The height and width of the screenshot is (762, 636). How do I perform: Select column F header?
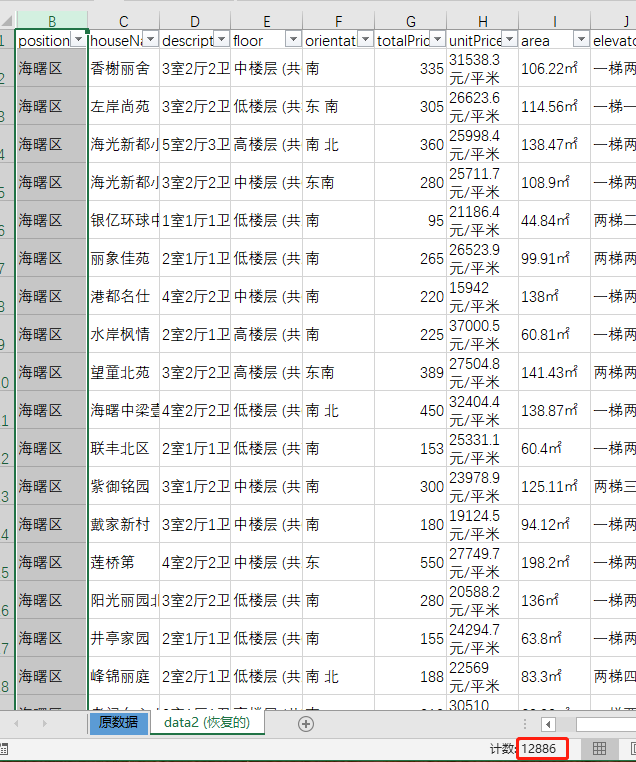coord(339,21)
